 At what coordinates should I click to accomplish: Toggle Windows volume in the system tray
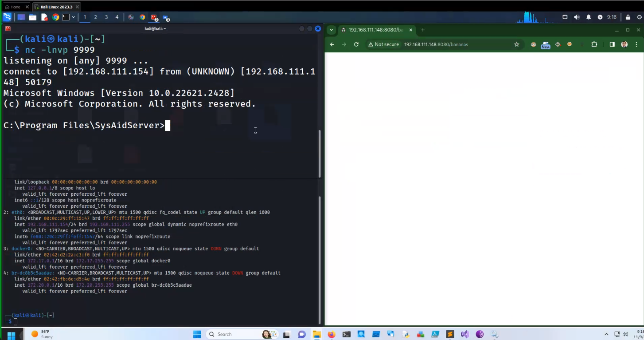624,334
